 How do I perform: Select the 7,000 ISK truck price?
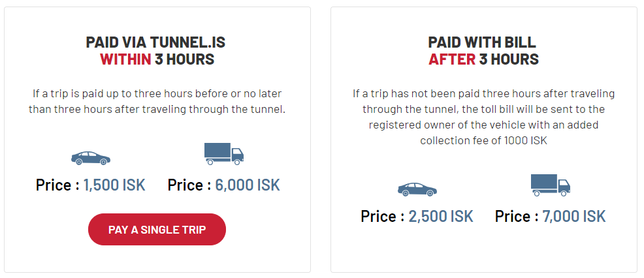coord(574,216)
